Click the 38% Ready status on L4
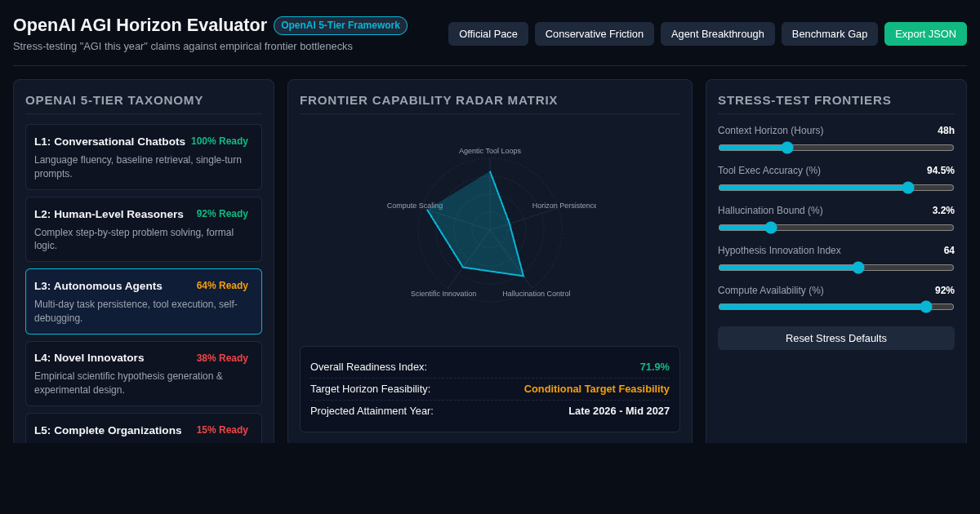980x514 pixels. point(222,358)
